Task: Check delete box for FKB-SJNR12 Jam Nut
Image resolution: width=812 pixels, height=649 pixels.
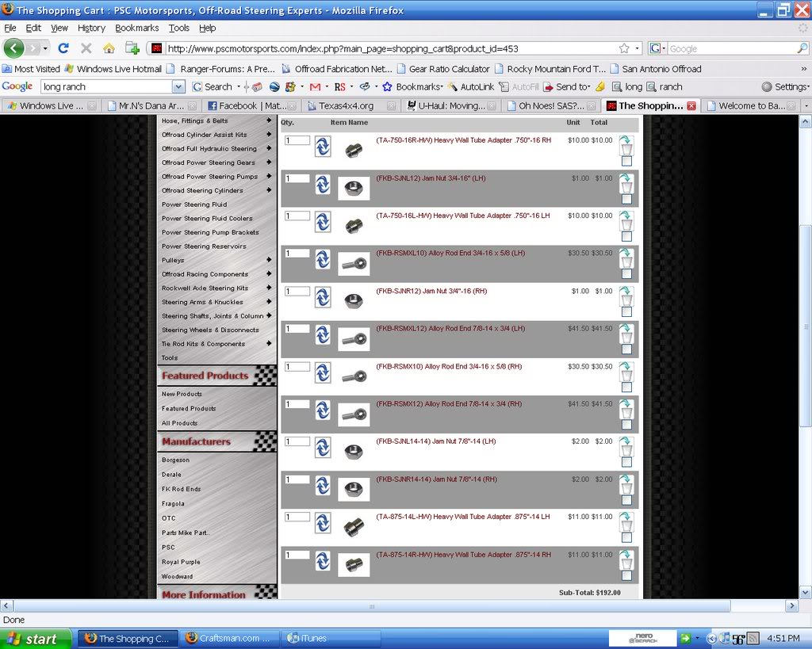Action: point(626,311)
